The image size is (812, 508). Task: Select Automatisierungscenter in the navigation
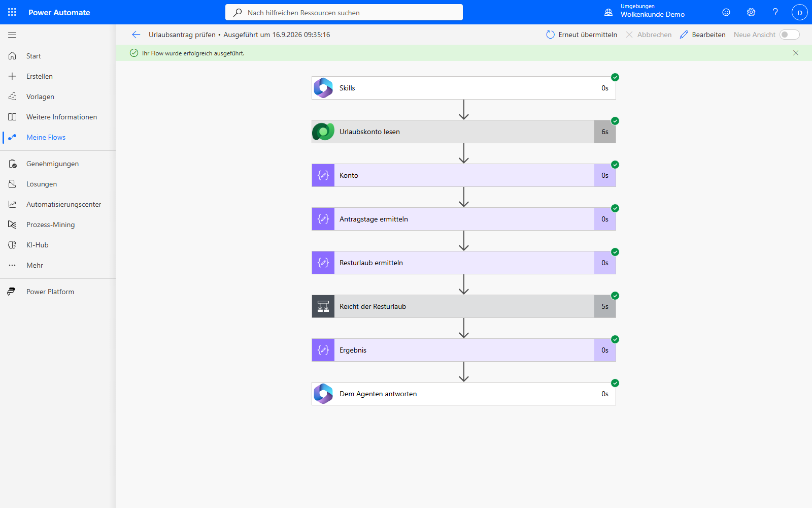[58, 204]
